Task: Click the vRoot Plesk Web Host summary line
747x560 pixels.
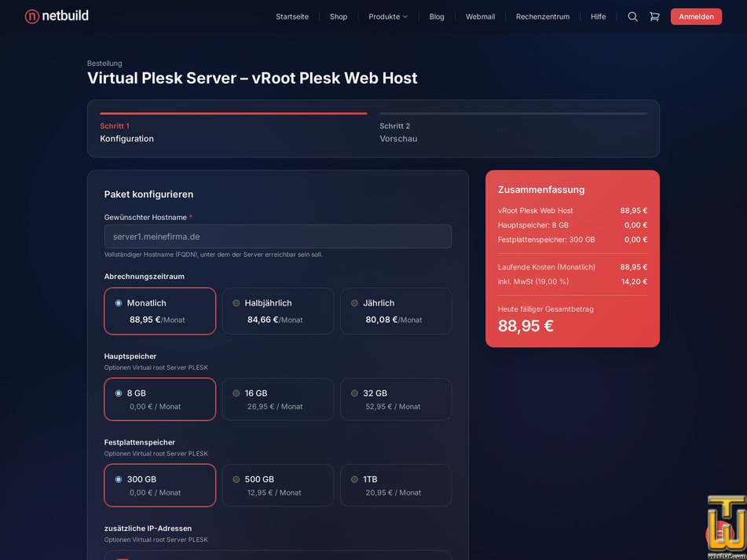Action: (573, 210)
